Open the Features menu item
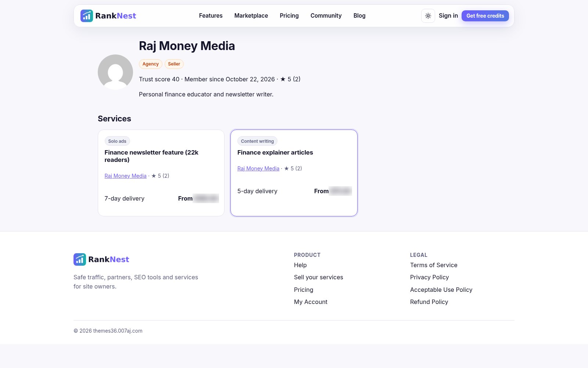This screenshot has width=588, height=368. (211, 16)
